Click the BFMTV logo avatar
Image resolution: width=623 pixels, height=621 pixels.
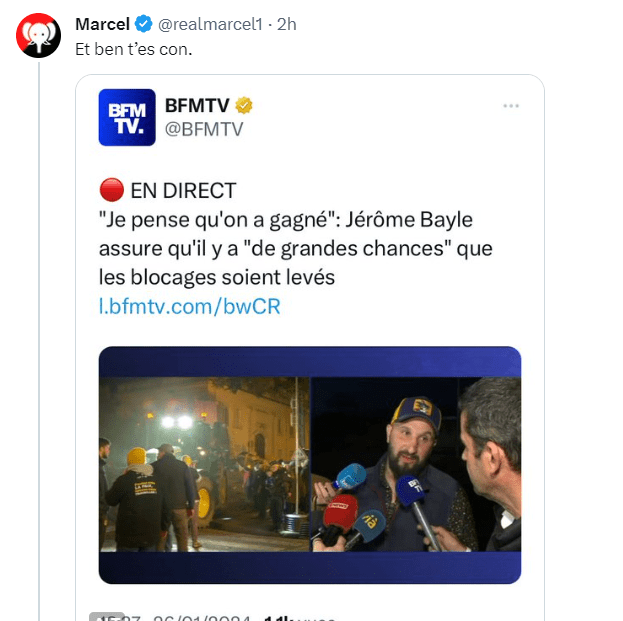tap(127, 118)
